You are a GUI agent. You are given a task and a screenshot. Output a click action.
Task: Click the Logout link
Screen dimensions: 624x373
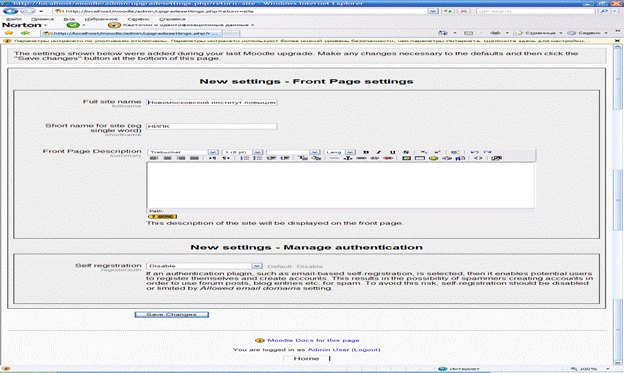pos(366,350)
